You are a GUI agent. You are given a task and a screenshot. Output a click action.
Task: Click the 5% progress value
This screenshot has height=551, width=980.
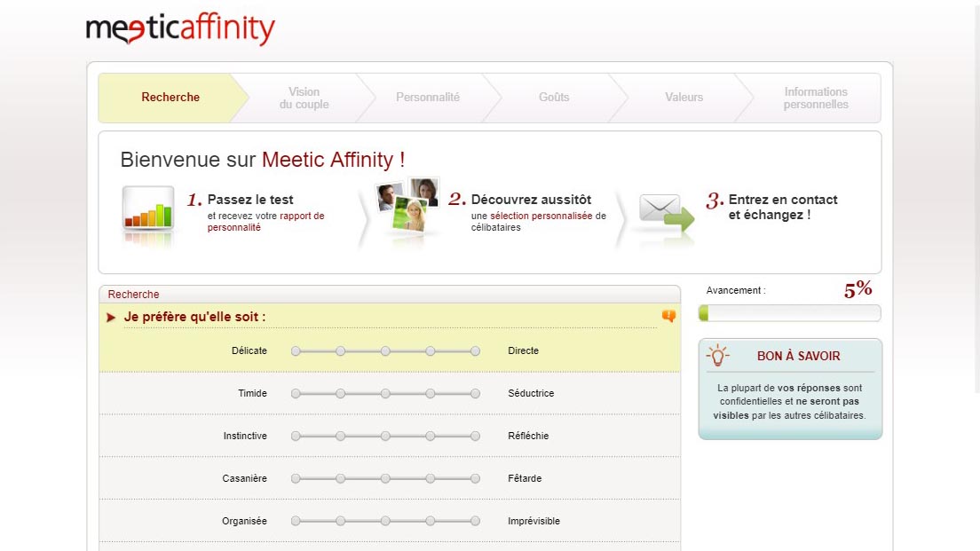point(858,289)
